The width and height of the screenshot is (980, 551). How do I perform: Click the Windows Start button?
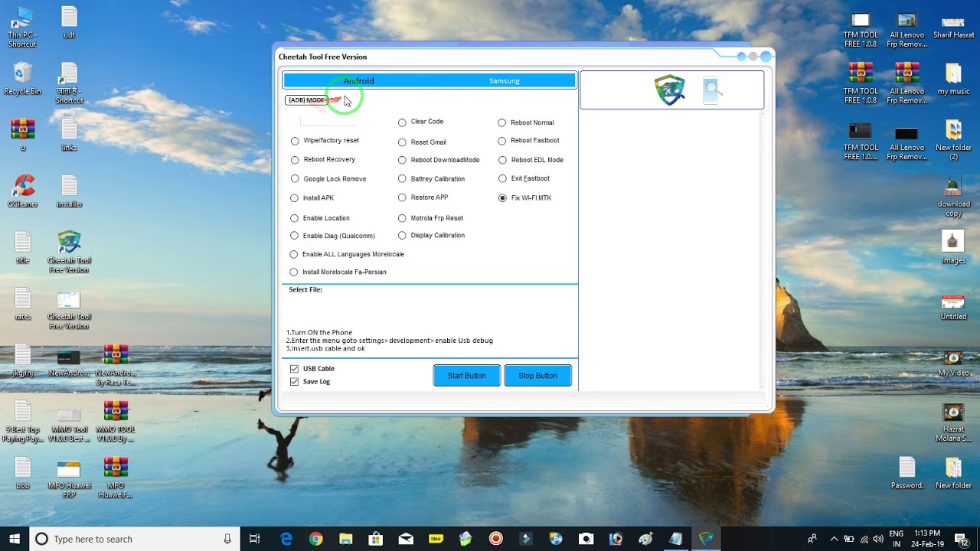(15, 539)
